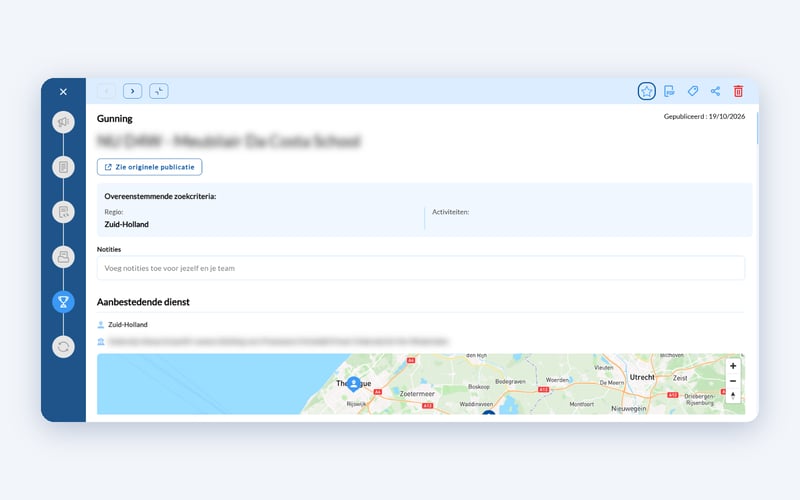This screenshot has height=500, width=800.
Task: Click the blue person marker on The Hague
Action: 353,384
